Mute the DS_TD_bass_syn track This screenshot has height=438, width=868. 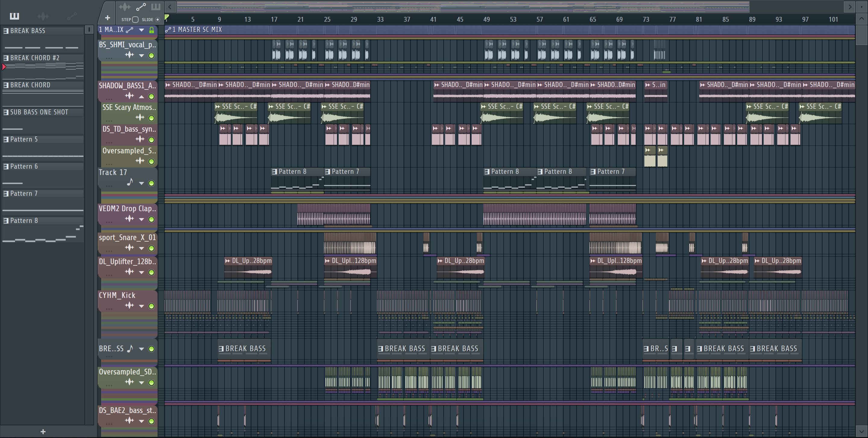pos(152,140)
